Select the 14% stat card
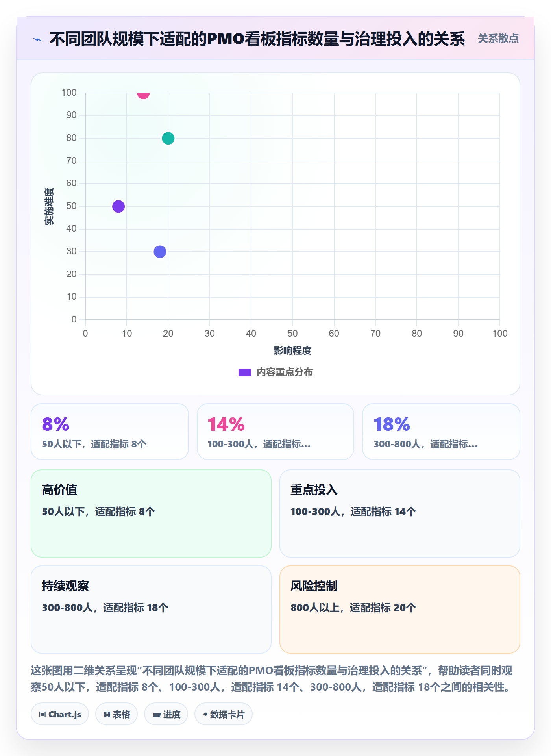551x756 pixels. (x=275, y=432)
